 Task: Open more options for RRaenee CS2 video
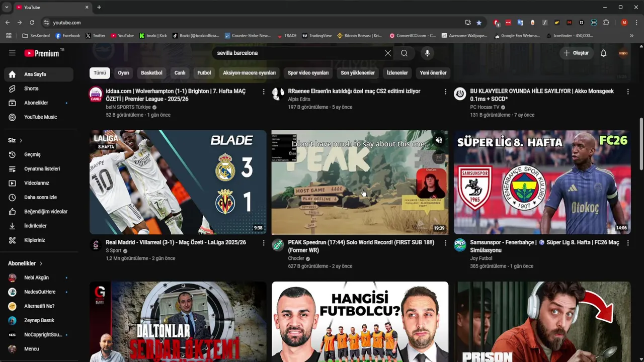[445, 92]
